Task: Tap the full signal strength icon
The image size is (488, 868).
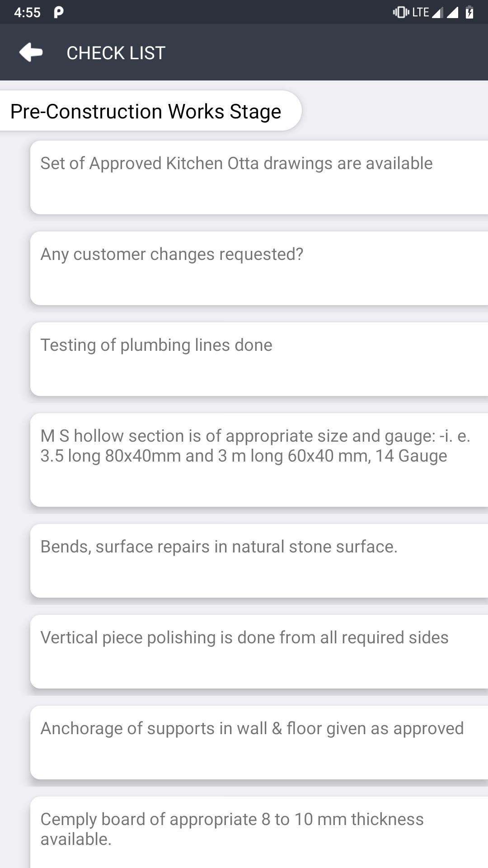Action: [452, 12]
